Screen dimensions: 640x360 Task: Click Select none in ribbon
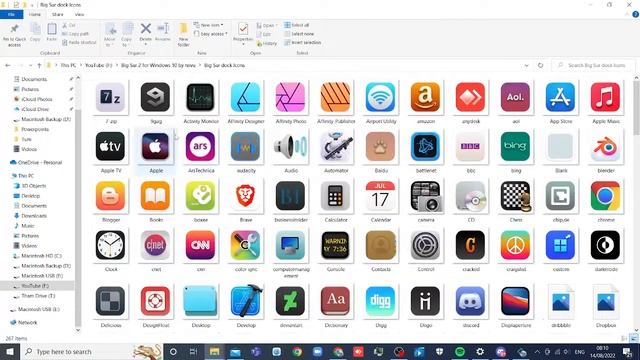(299, 34)
